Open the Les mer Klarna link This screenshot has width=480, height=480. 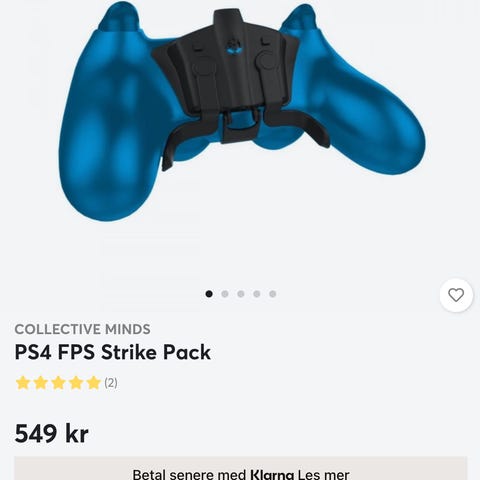(323, 474)
